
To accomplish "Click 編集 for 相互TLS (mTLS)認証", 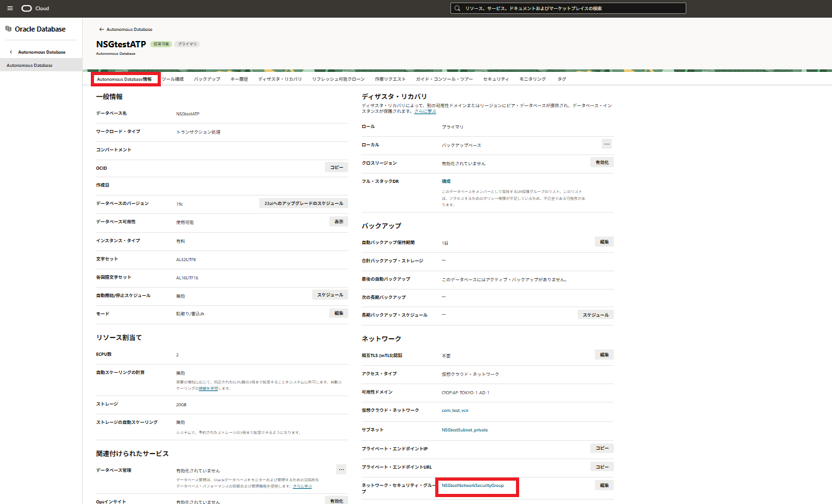I will pos(604,355).
